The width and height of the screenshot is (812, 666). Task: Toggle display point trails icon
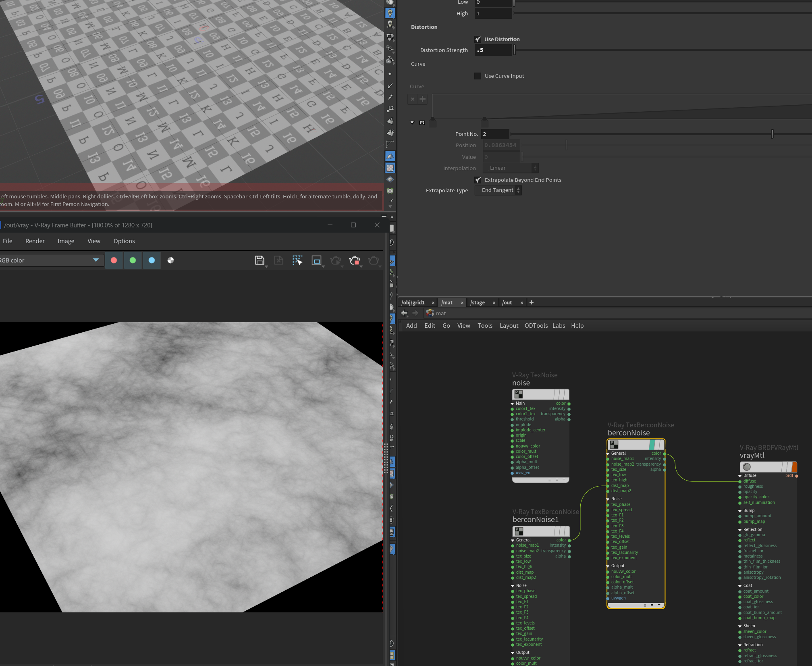pyautogui.click(x=390, y=97)
